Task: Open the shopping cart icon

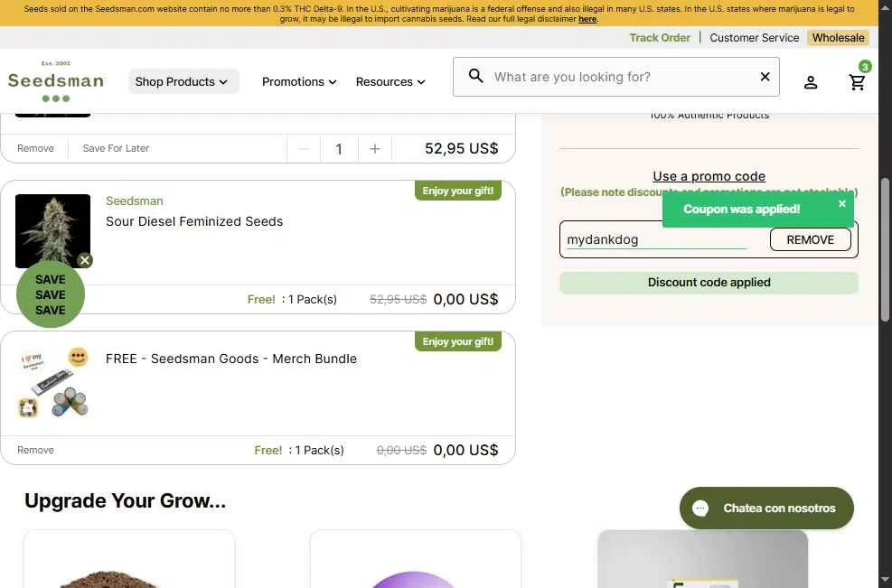Action: (x=858, y=82)
